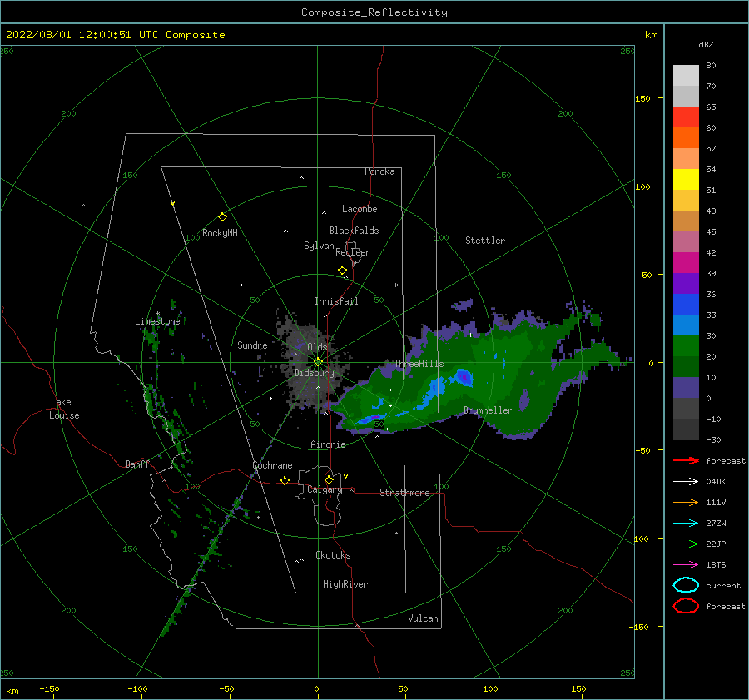Image resolution: width=749 pixels, height=700 pixels.
Task: Click the green 22JP arrow icon
Action: click(x=686, y=544)
